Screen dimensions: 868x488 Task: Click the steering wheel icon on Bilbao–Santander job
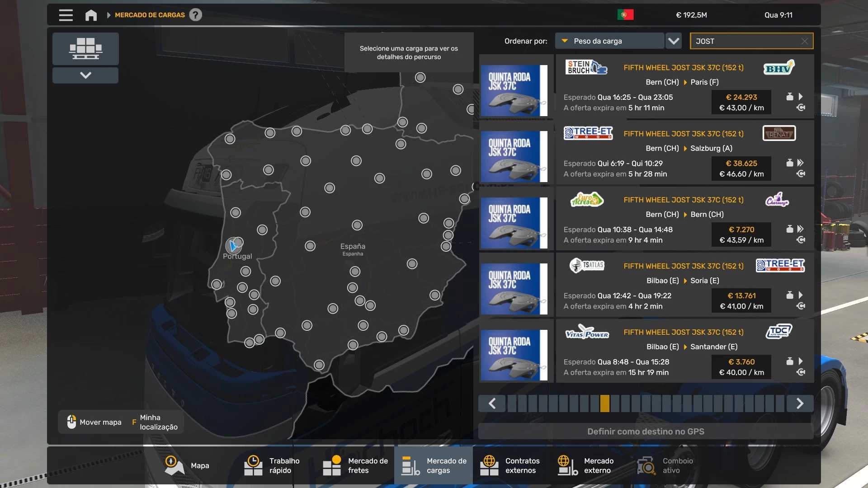pos(801,372)
